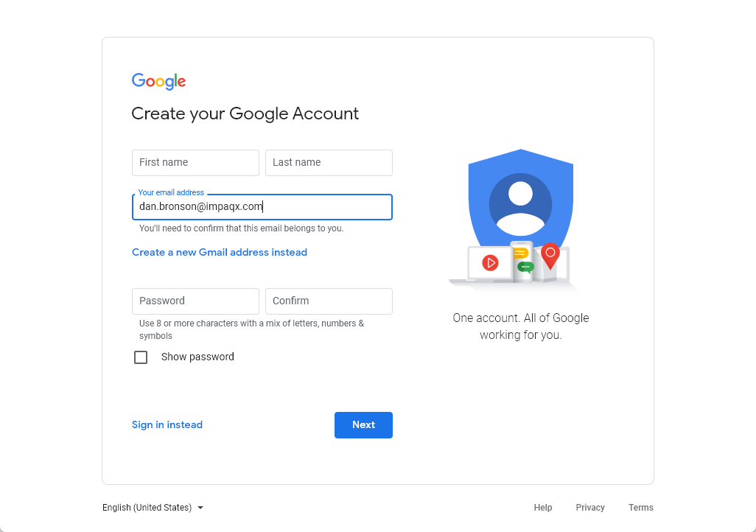
Task: View the Terms link in footer
Action: coord(641,508)
